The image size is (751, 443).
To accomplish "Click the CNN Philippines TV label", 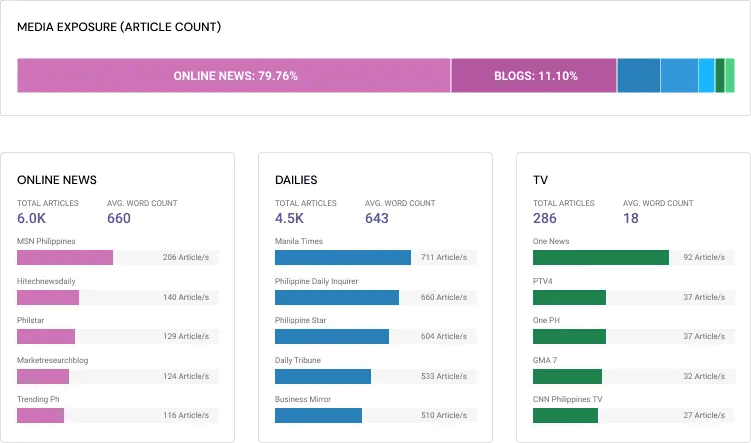I will [x=568, y=399].
